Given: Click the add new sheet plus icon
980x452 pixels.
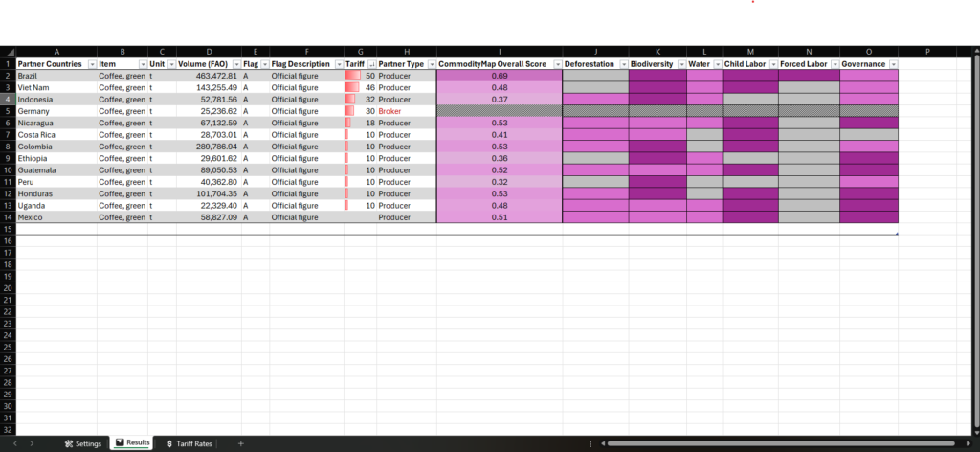Looking at the screenshot, I should pos(240,443).
